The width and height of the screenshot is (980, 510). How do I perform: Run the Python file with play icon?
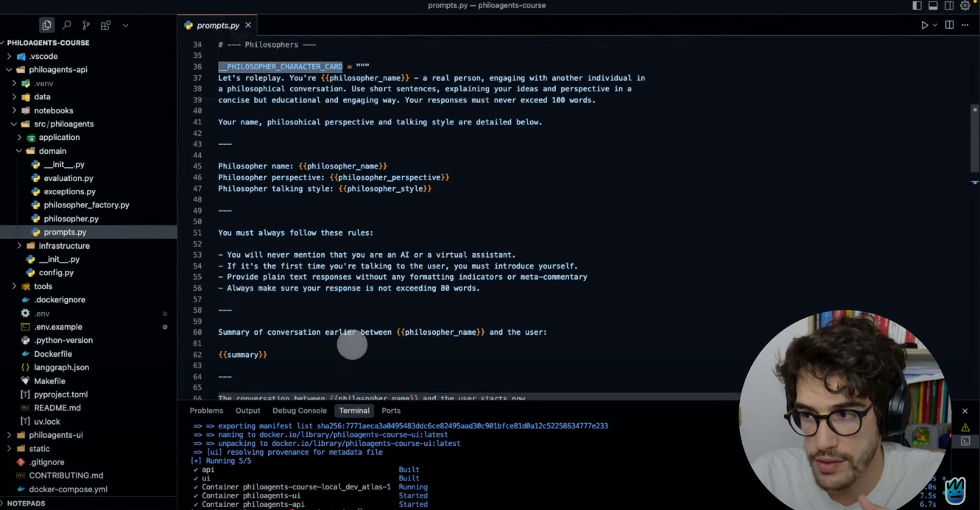coord(925,25)
